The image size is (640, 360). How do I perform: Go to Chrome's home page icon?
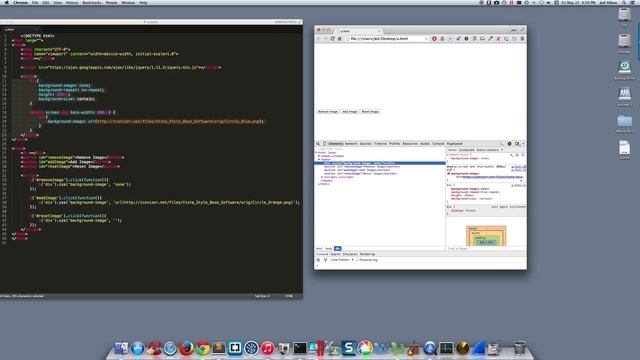pos(340,39)
